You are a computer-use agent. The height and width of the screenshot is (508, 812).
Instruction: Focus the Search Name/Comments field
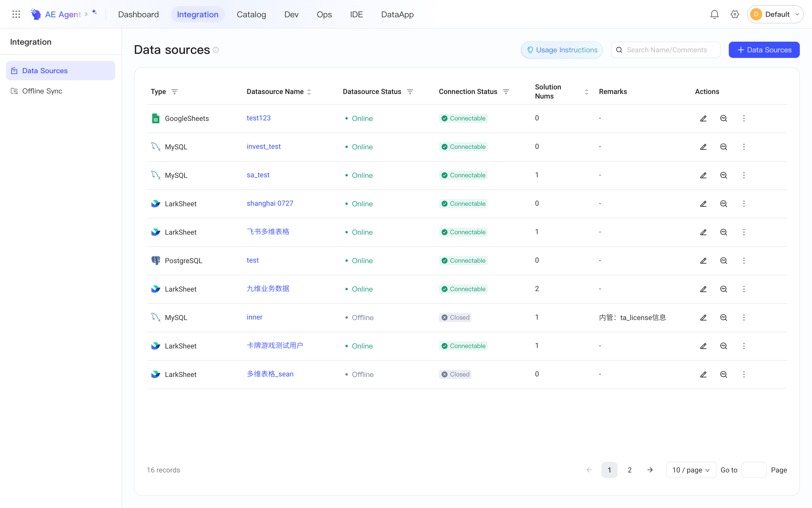[x=666, y=50]
